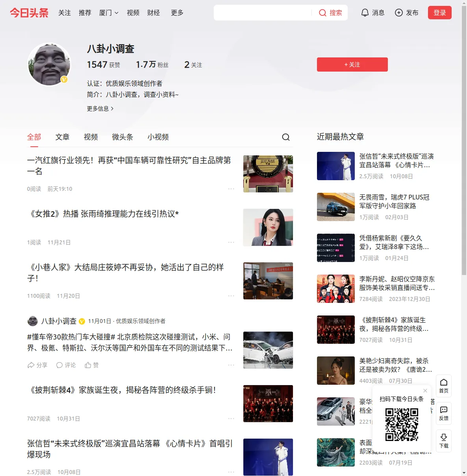The image size is (467, 476).
Task: Follow 八卦小调查 with + 关注 button
Action: pos(352,65)
